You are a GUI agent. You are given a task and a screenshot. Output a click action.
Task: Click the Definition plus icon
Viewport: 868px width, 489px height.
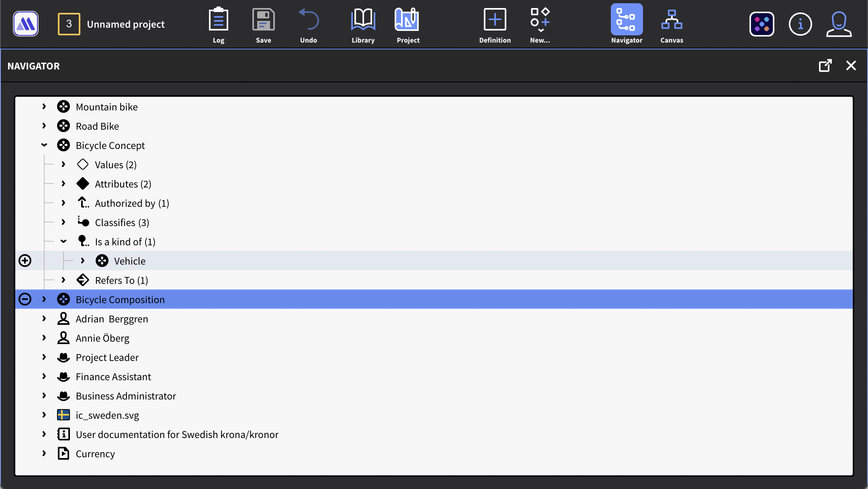[495, 20]
